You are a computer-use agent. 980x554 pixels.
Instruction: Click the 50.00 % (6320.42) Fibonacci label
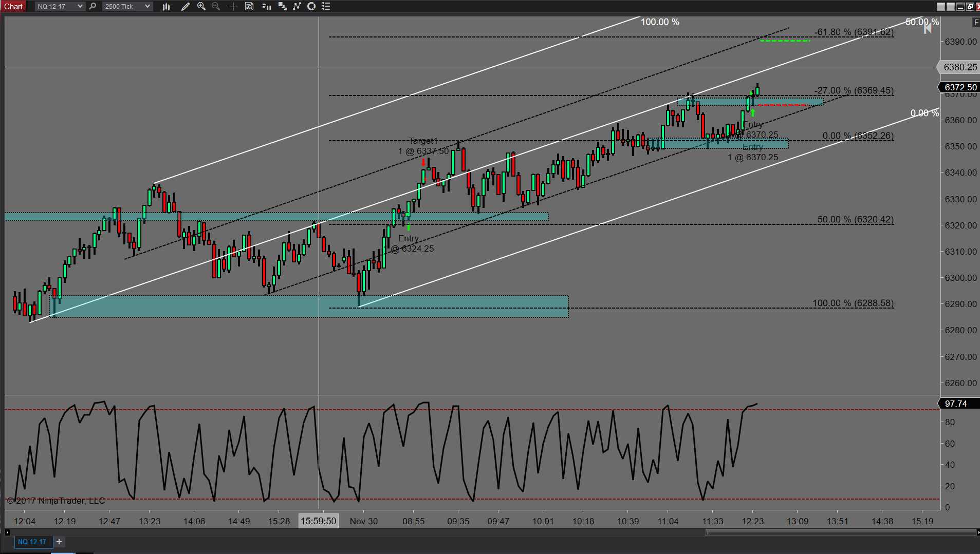point(856,219)
